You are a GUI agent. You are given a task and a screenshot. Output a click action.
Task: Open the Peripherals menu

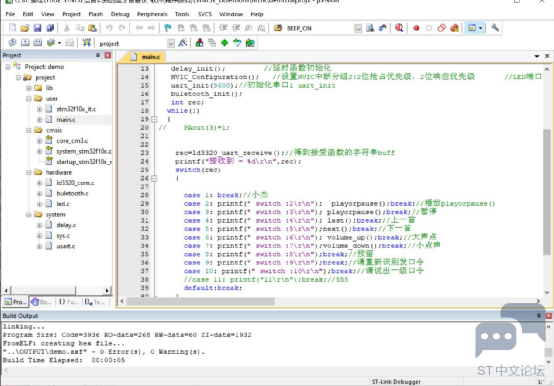pyautogui.click(x=152, y=14)
